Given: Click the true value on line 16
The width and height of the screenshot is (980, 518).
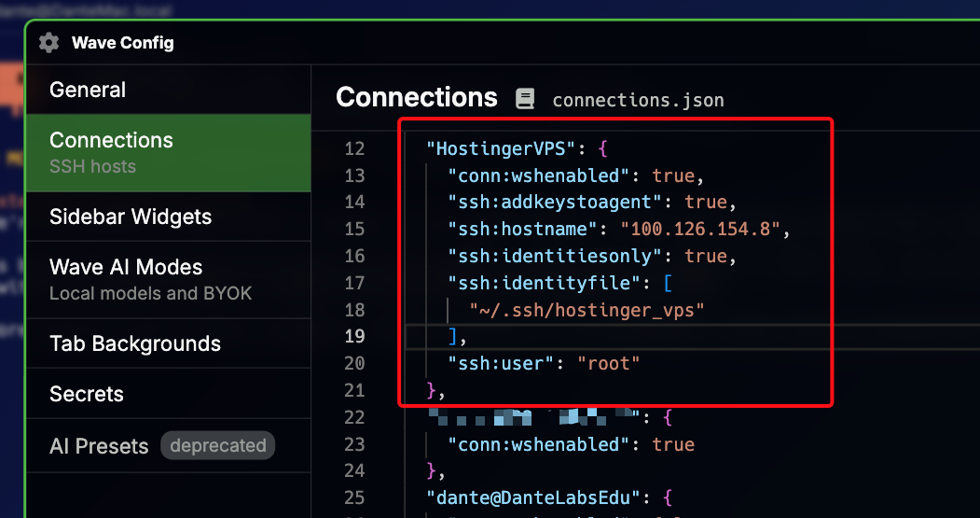Looking at the screenshot, I should pos(706,256).
